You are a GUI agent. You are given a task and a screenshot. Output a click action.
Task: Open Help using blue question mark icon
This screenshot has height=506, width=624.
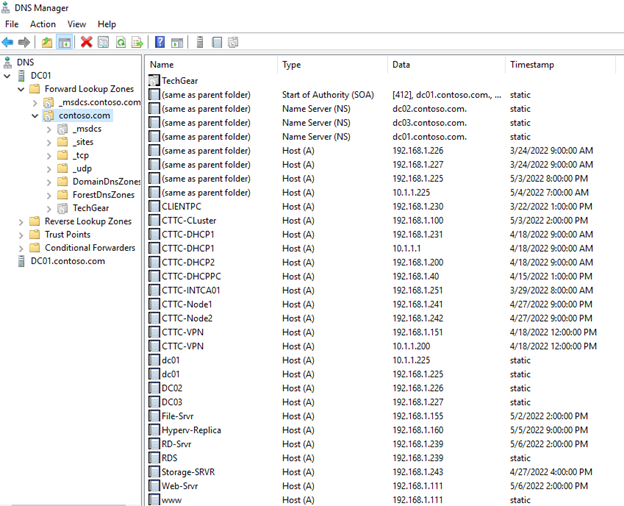coord(160,42)
